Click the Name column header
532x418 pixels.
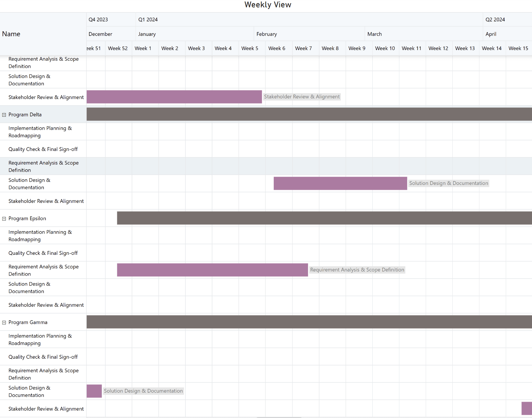click(x=11, y=34)
